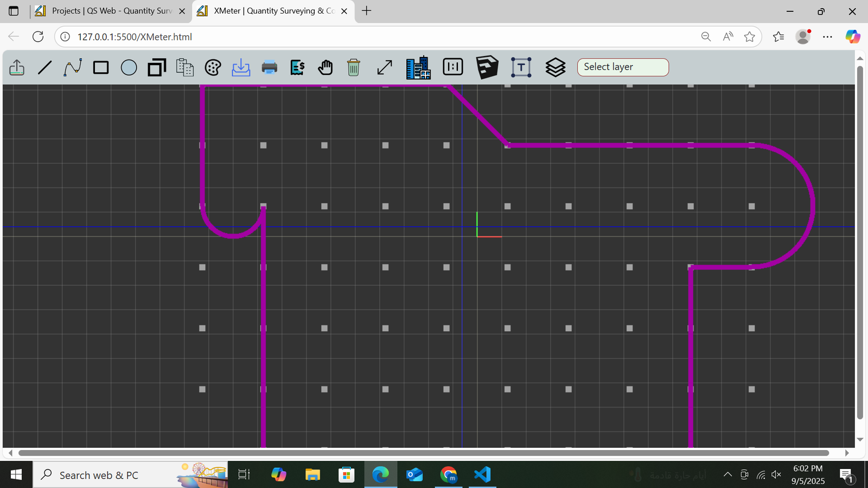Activate the hand pan tool

point(325,68)
